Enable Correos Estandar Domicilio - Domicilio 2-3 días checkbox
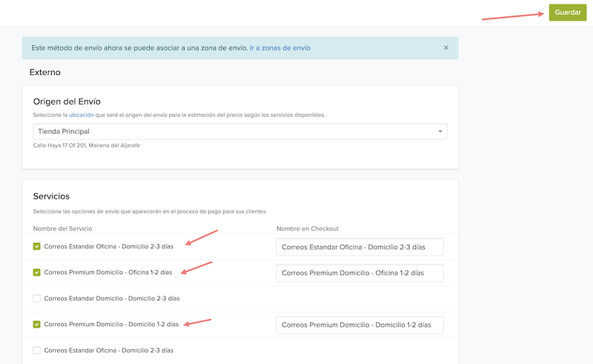 [37, 298]
